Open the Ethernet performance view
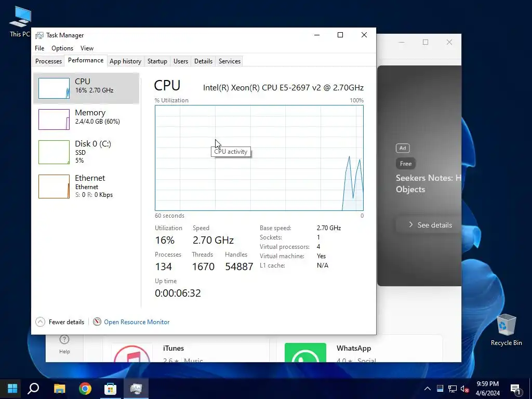The width and height of the screenshot is (532, 399). pos(86,187)
